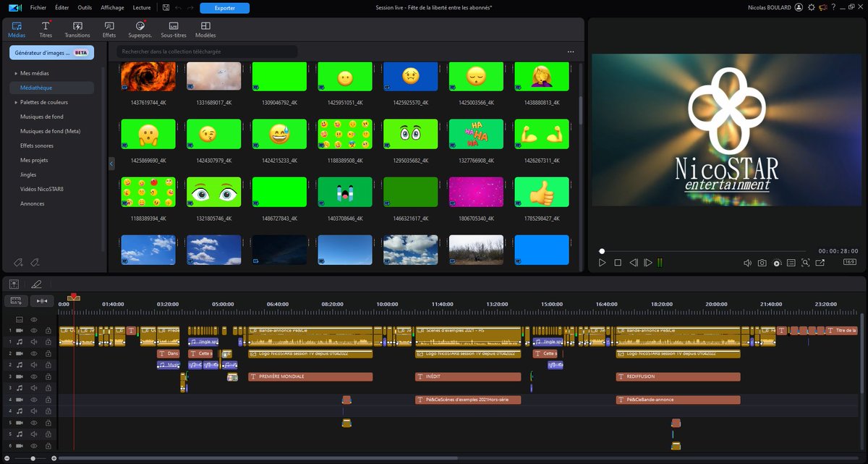The height and width of the screenshot is (464, 868).
Task: Lock video track 1
Action: (x=48, y=330)
